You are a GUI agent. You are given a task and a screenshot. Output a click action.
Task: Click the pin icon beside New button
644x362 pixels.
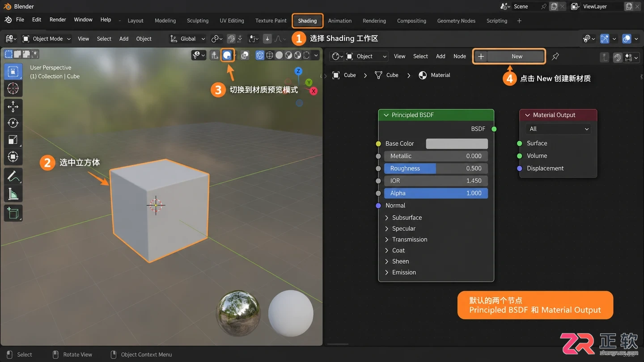pos(555,56)
